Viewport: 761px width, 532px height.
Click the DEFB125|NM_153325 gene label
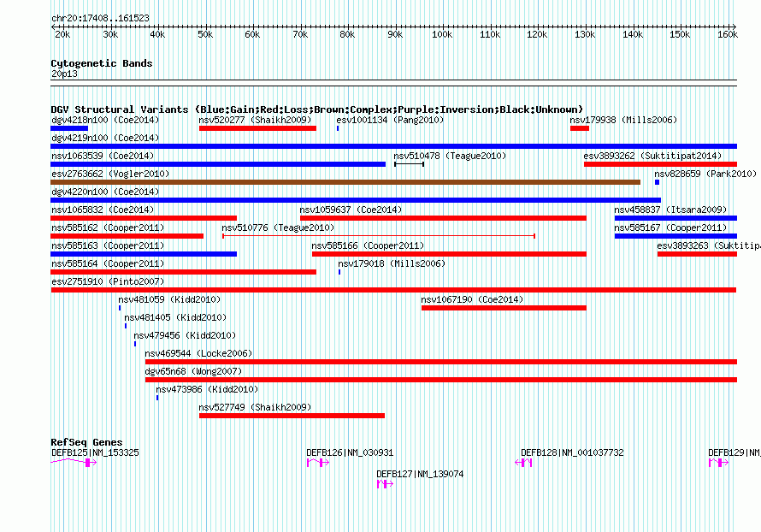point(95,452)
